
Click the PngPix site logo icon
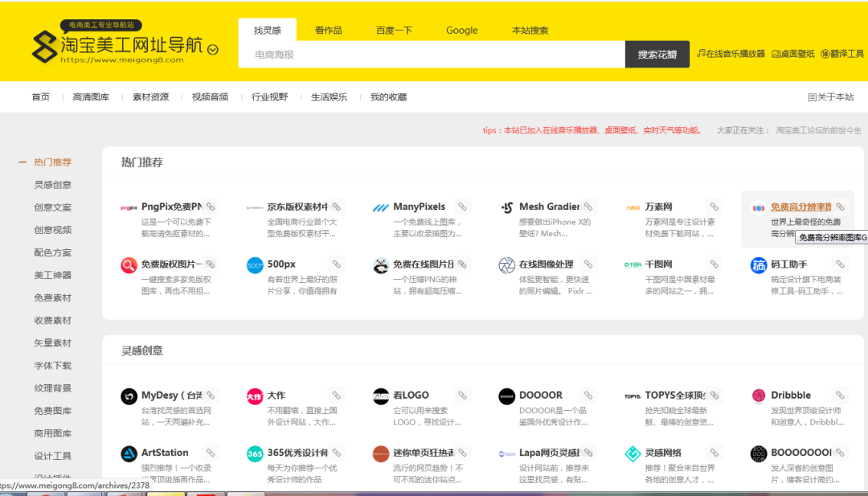(x=129, y=207)
